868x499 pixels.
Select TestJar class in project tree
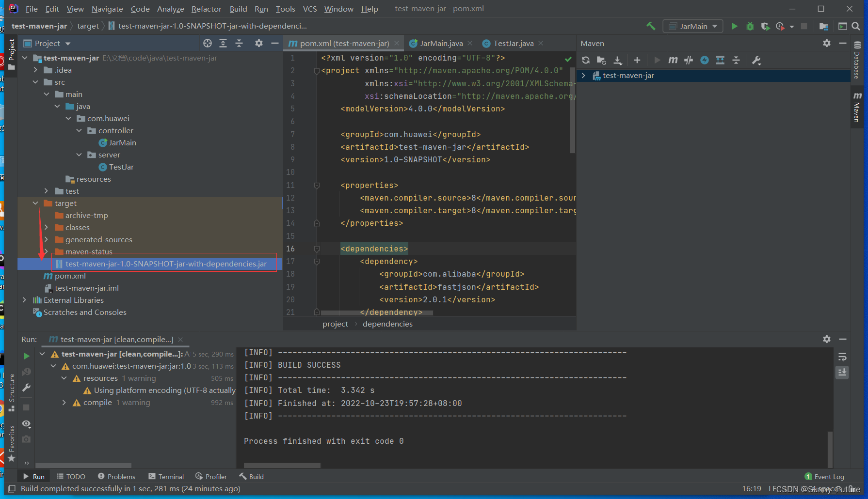(x=116, y=167)
